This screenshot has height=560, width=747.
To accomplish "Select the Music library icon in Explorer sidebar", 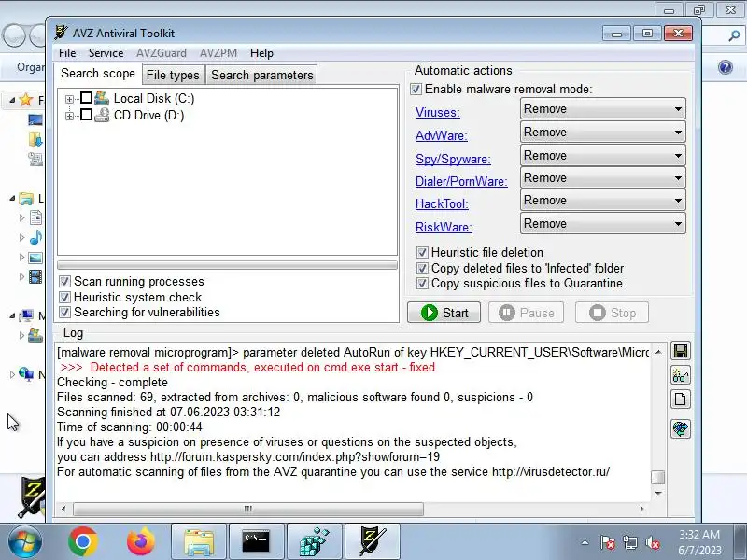I will tap(35, 237).
